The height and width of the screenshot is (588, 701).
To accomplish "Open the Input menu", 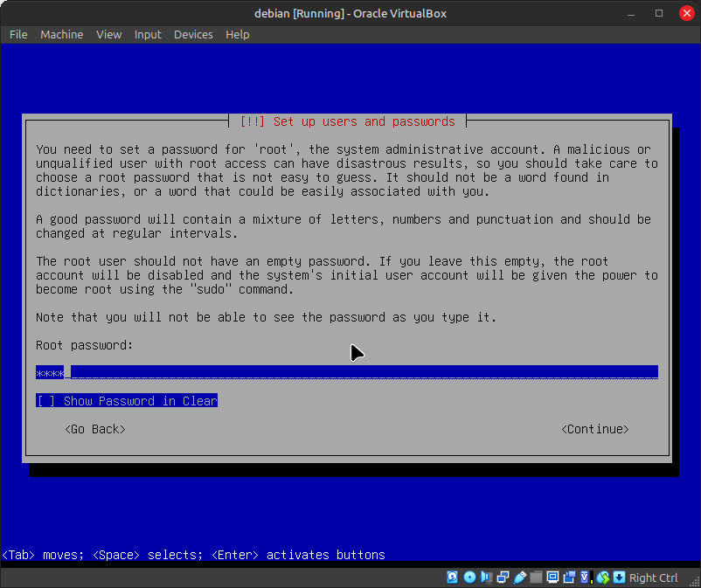I will click(x=148, y=35).
